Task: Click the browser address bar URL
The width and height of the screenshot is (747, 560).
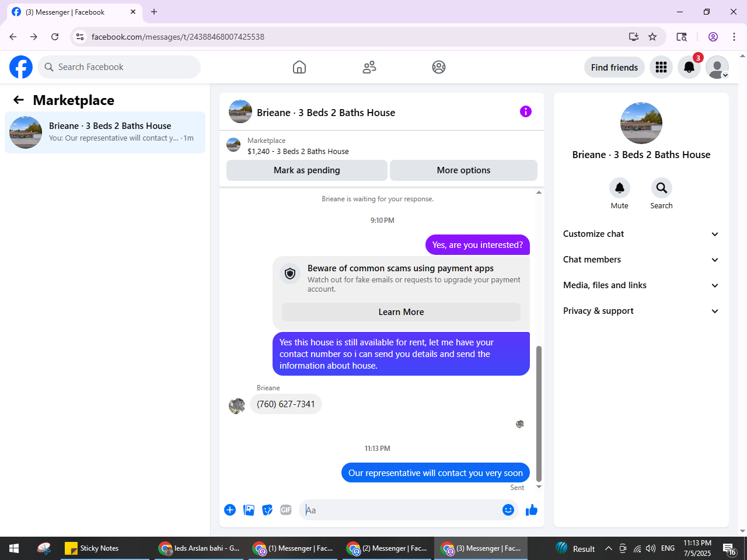Action: pyautogui.click(x=178, y=37)
